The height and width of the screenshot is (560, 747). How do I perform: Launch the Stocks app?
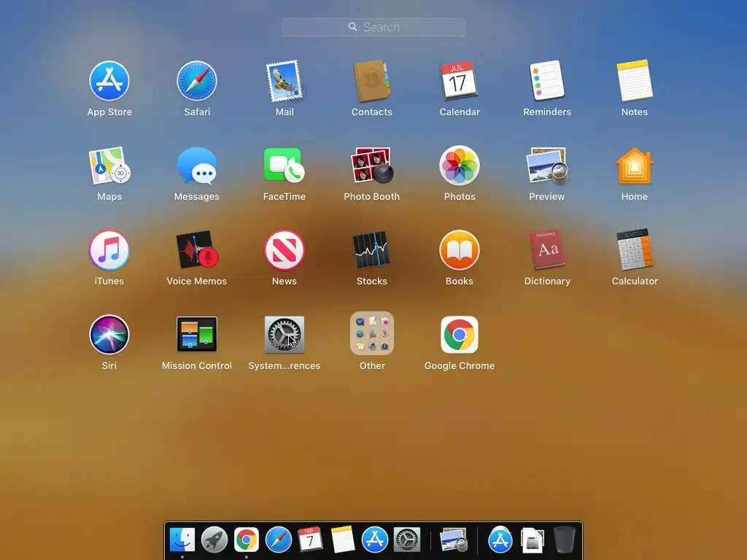pos(371,250)
